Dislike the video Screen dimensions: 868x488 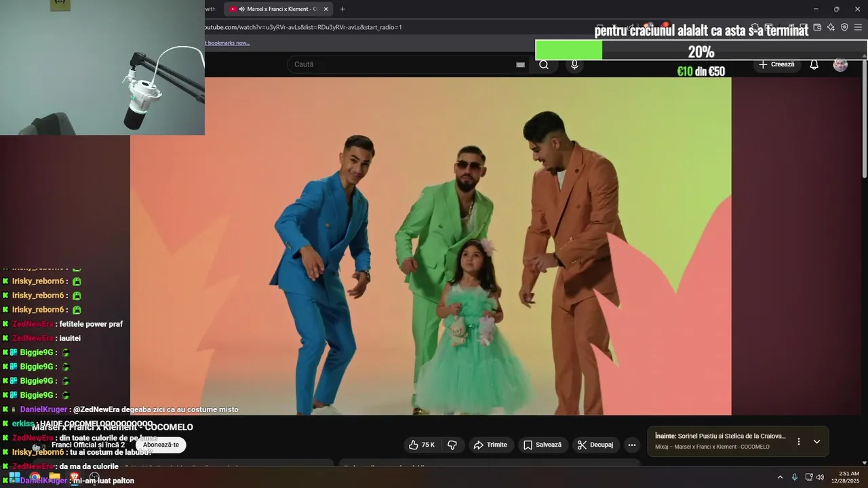452,445
